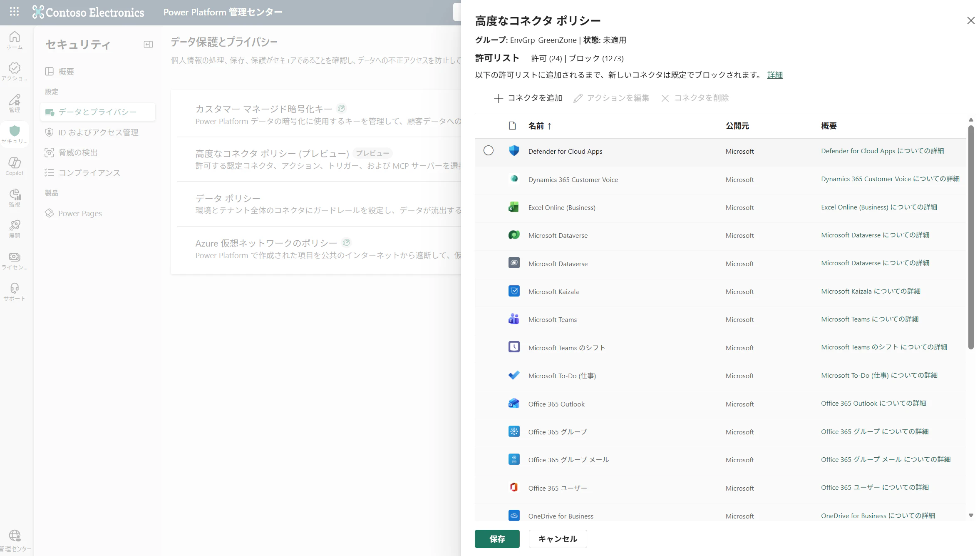The image size is (980, 556).
Task: Open コンプライアンス menu item
Action: point(98,173)
